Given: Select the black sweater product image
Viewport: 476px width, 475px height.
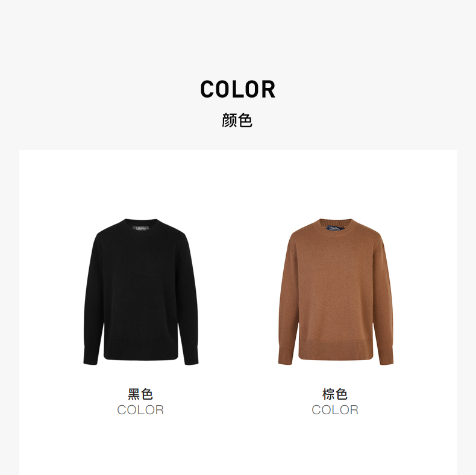Looking at the screenshot, I should coord(141,292).
